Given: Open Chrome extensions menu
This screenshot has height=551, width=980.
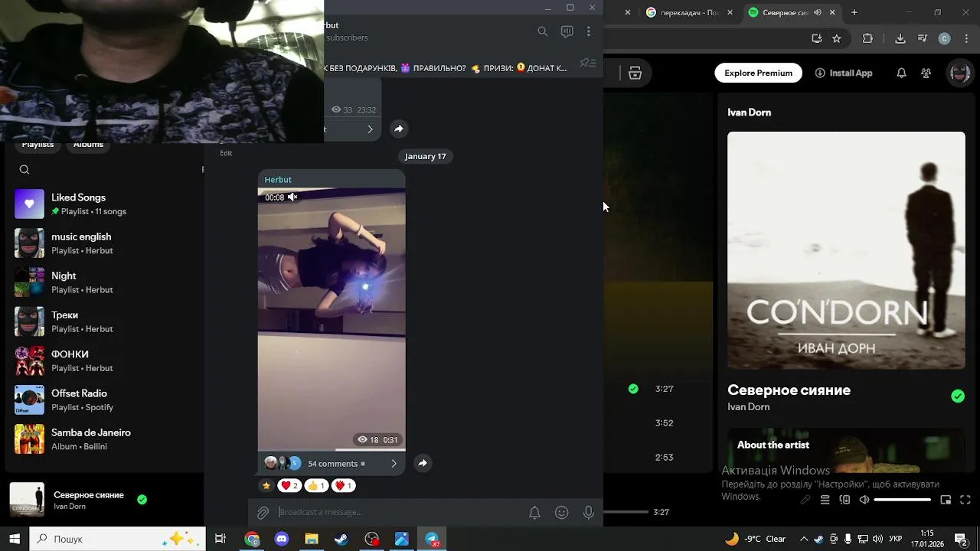Looking at the screenshot, I should pyautogui.click(x=867, y=38).
